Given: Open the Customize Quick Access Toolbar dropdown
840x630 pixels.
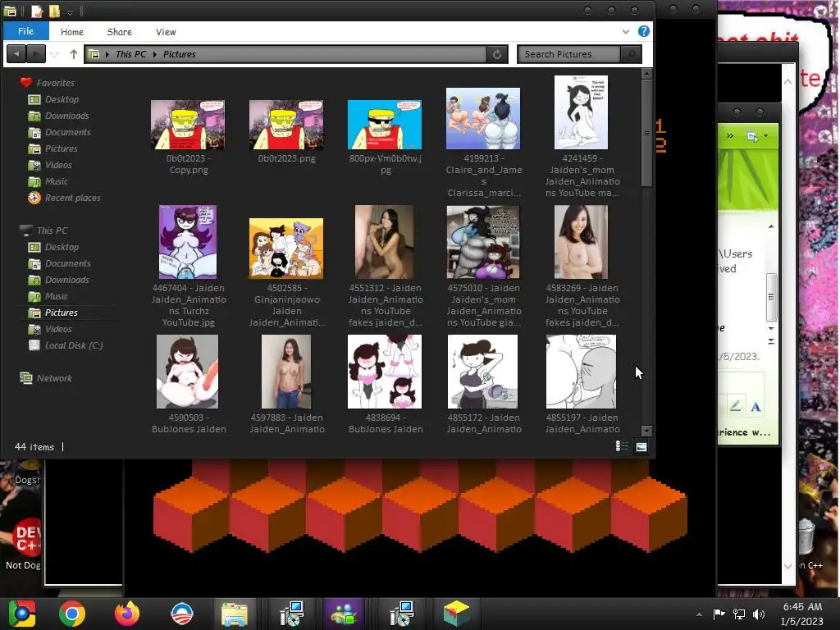Looking at the screenshot, I should click(x=71, y=11).
